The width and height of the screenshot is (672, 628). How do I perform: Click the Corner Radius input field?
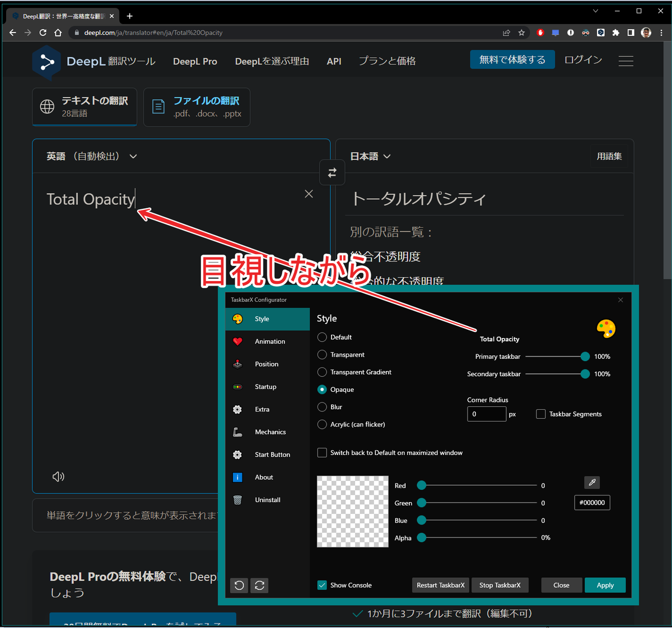click(x=487, y=414)
